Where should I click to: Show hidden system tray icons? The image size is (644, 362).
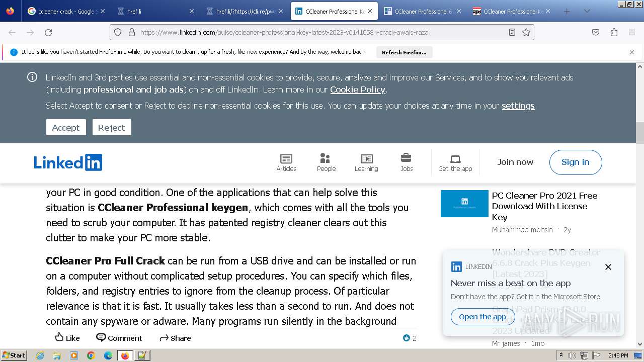tap(561, 355)
